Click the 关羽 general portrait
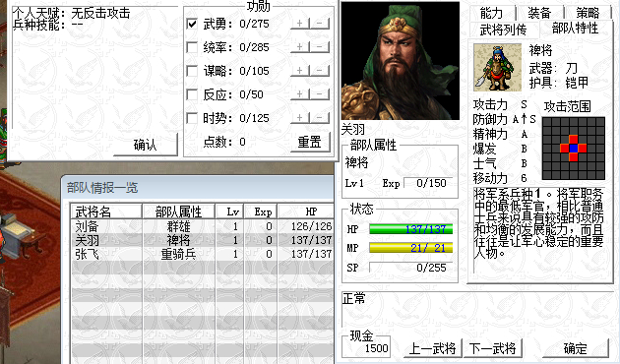Screen dimensions: 620x364 coord(401,61)
